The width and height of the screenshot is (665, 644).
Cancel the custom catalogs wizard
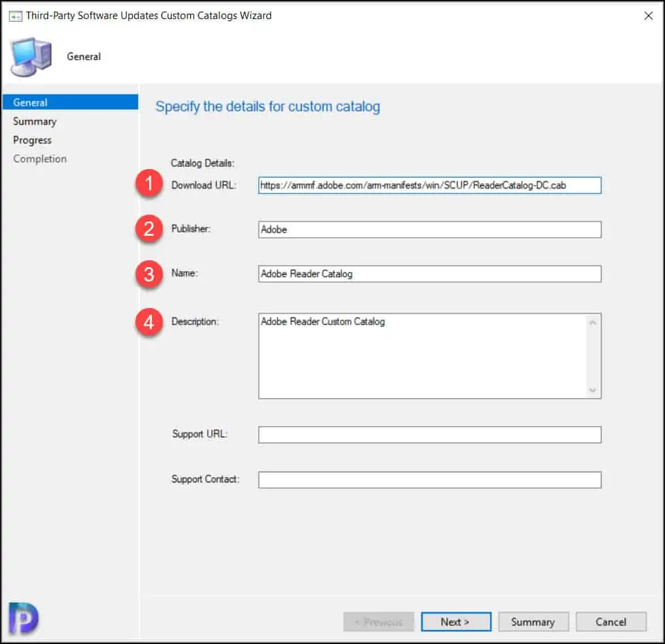pos(611,622)
